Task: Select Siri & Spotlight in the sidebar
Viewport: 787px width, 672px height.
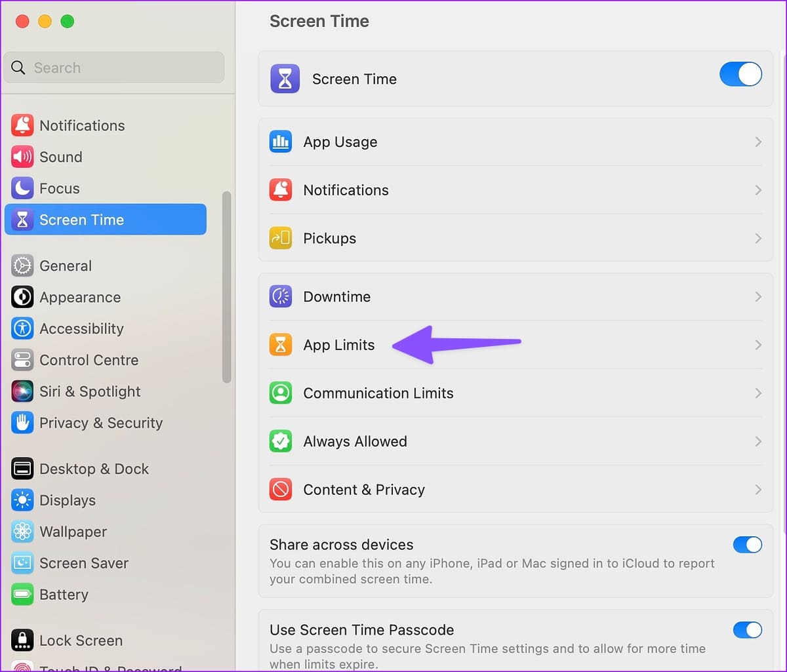Action: tap(106, 391)
